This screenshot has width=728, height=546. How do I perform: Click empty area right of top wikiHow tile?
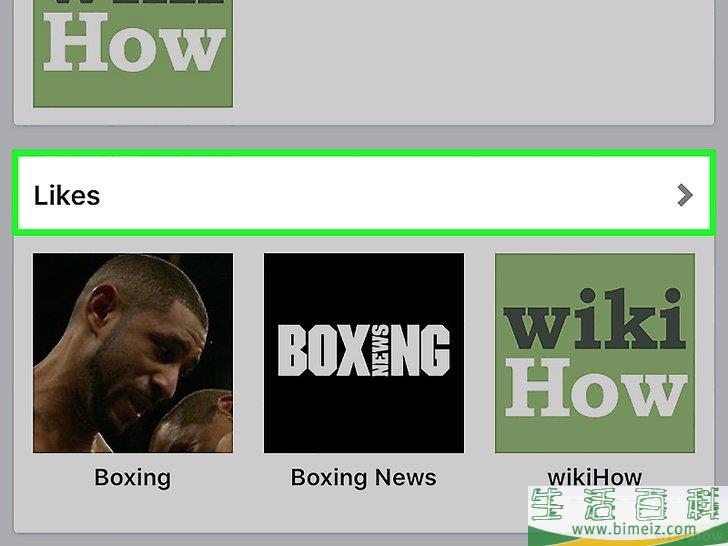(x=474, y=56)
